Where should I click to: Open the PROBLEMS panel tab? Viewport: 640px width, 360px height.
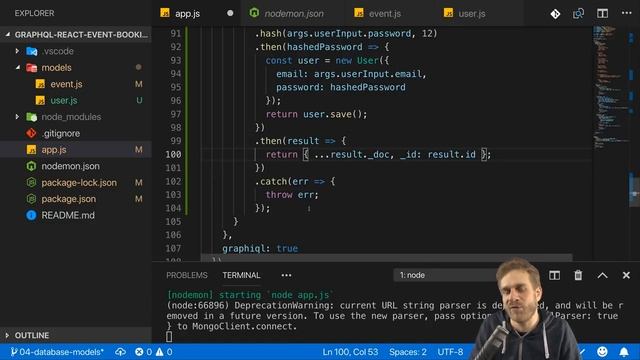tap(187, 276)
